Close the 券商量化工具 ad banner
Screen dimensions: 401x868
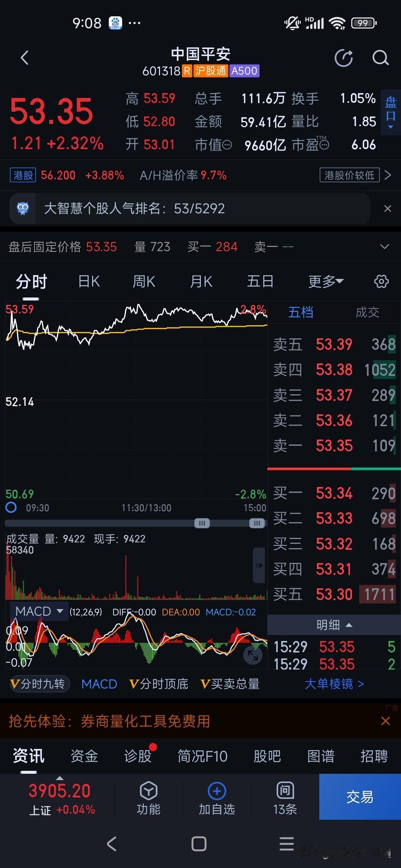[385, 721]
